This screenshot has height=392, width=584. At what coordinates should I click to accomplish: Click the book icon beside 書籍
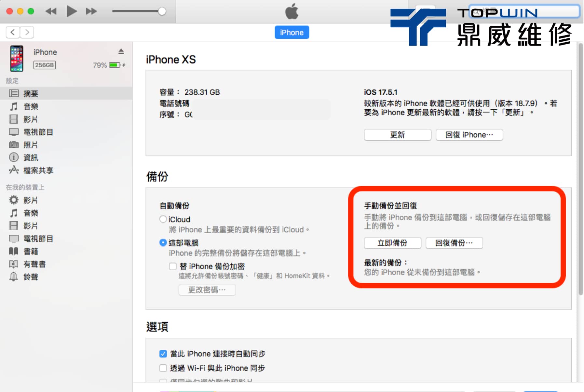[14, 251]
